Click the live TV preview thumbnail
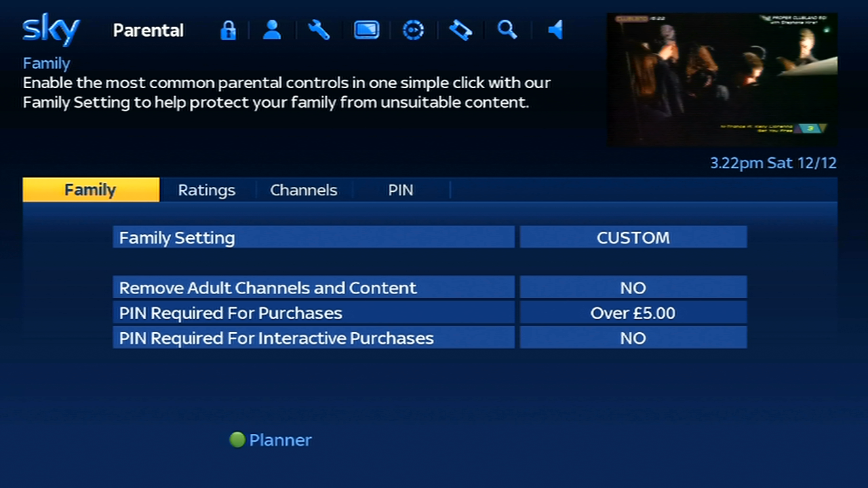868x488 pixels. [x=722, y=80]
